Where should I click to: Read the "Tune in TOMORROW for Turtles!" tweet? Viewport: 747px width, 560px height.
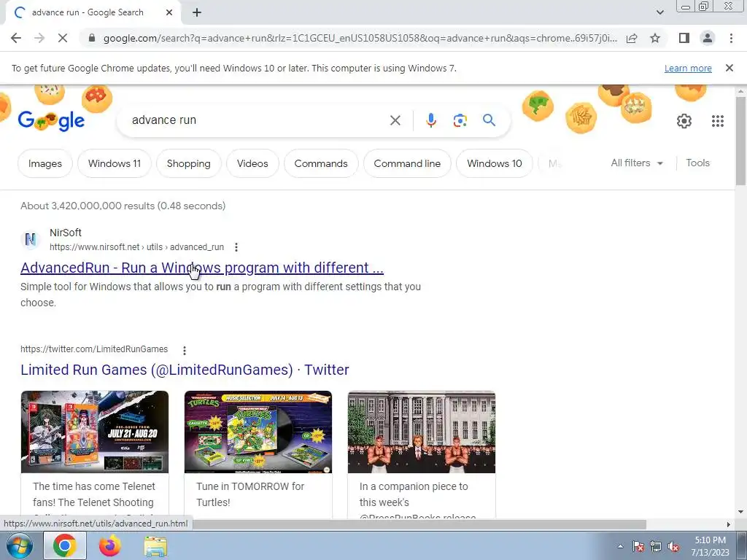[250, 494]
